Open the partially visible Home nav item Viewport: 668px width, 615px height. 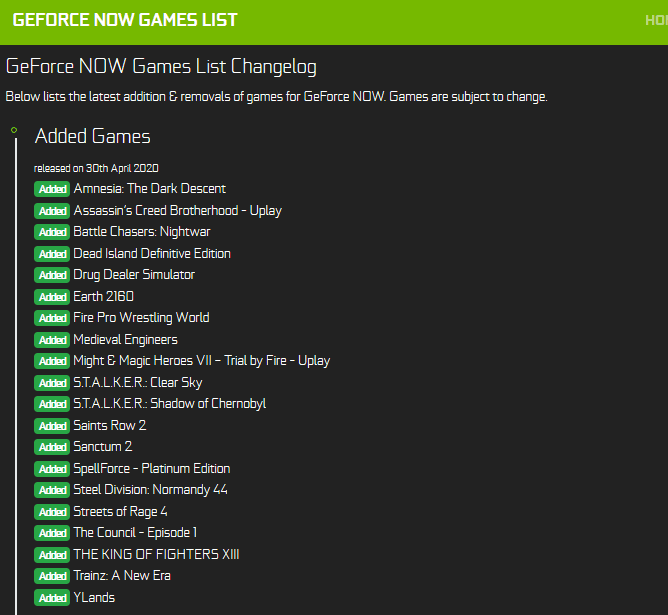pos(656,20)
